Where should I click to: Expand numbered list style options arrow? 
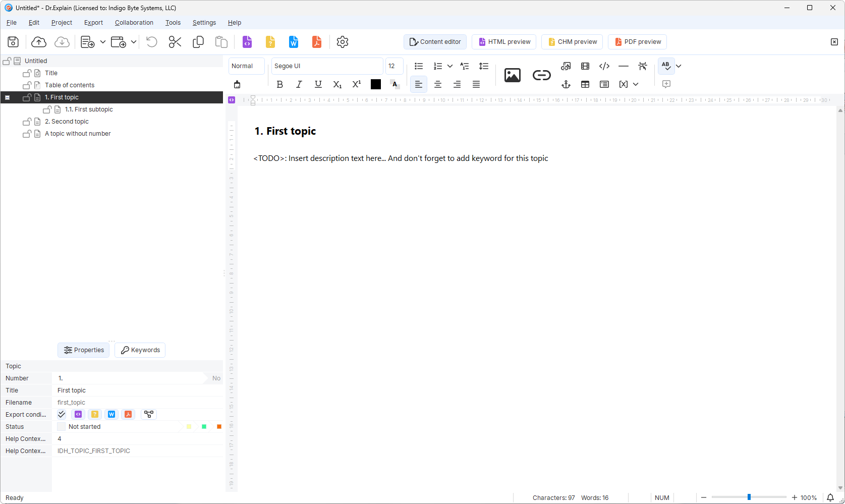click(x=450, y=66)
